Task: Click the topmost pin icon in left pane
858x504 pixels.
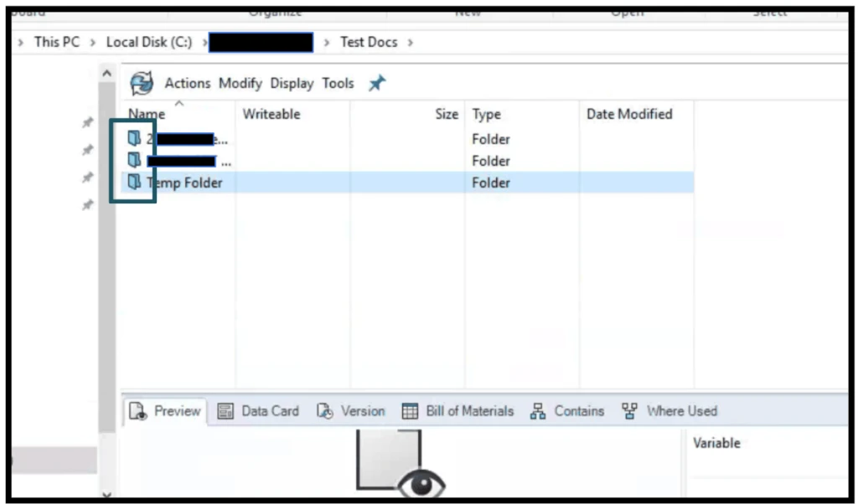Action: tap(87, 123)
